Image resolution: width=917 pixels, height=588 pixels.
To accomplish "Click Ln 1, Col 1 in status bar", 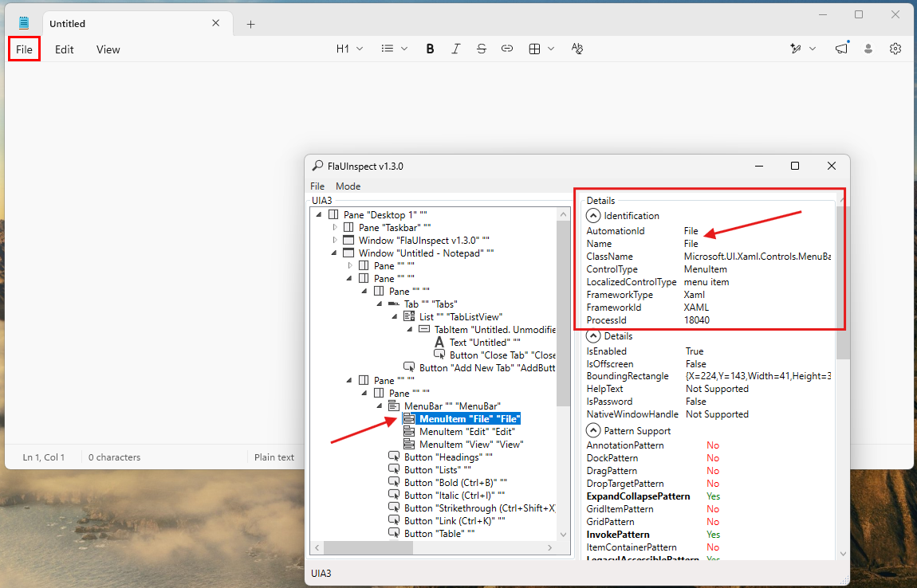I will (44, 457).
